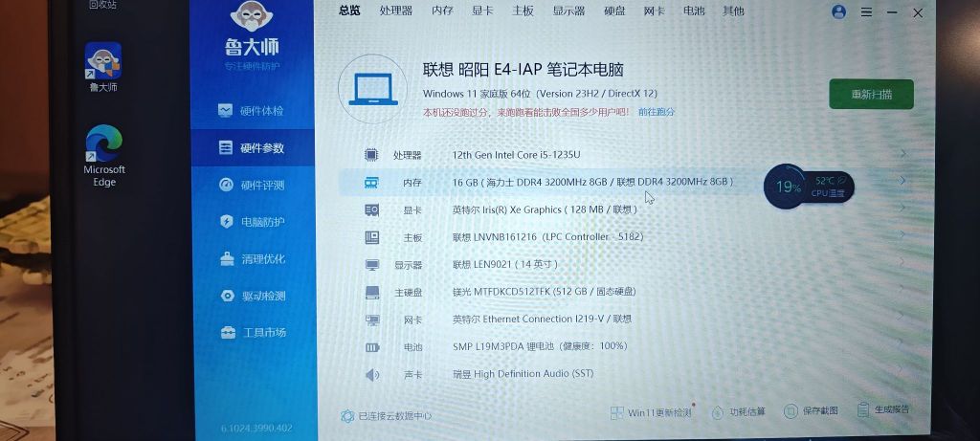
Task: Click the 主板 motherboard icon
Action: (371, 237)
